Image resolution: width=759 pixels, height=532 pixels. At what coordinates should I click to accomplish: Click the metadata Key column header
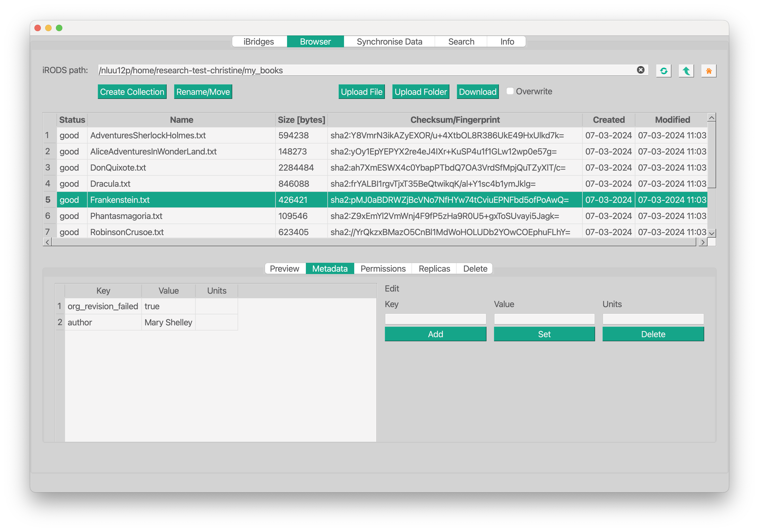click(103, 291)
